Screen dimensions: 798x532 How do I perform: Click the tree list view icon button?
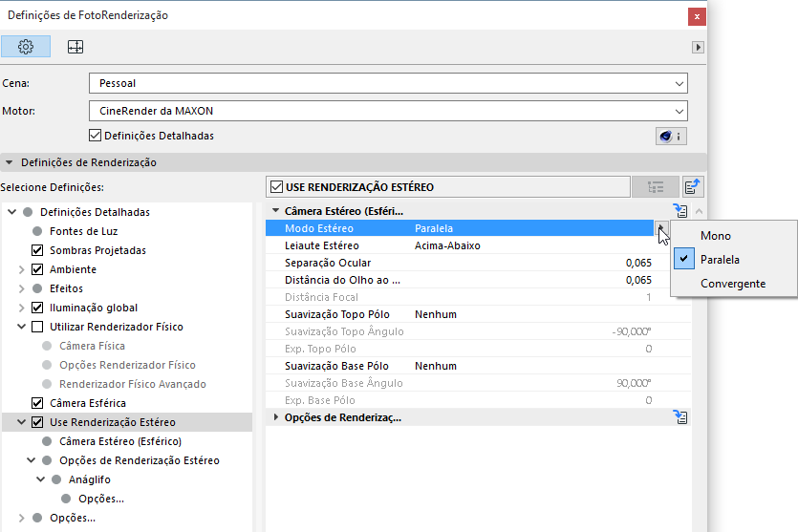pyautogui.click(x=655, y=187)
